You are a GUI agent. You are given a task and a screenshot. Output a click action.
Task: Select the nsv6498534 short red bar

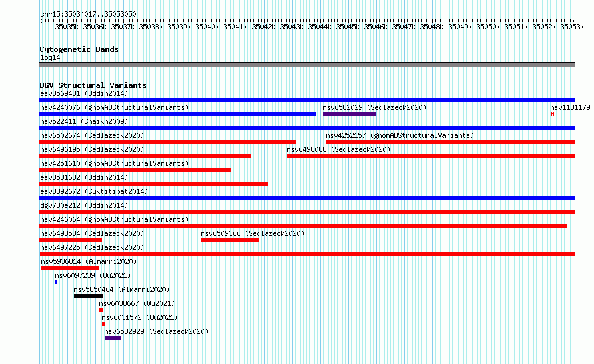point(71,240)
